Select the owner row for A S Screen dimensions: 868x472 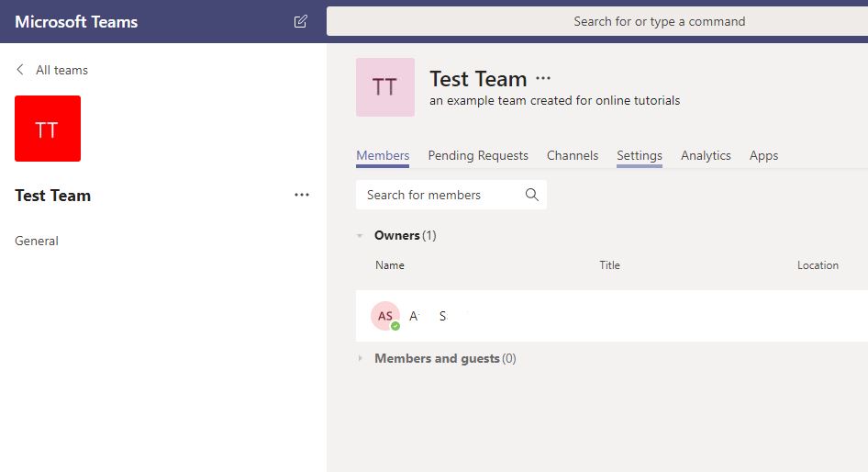(612, 316)
